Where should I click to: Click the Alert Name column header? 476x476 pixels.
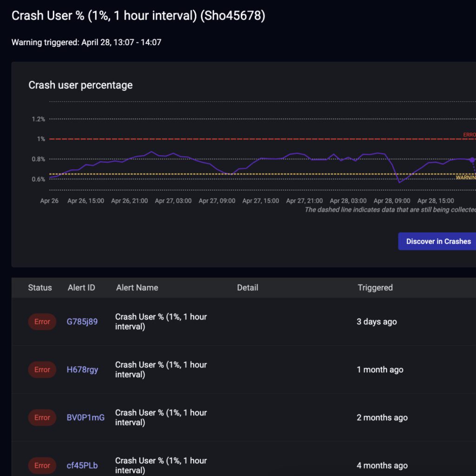137,287
